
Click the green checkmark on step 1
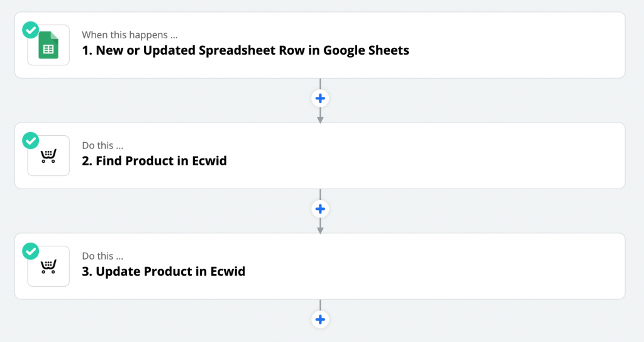coord(30,30)
